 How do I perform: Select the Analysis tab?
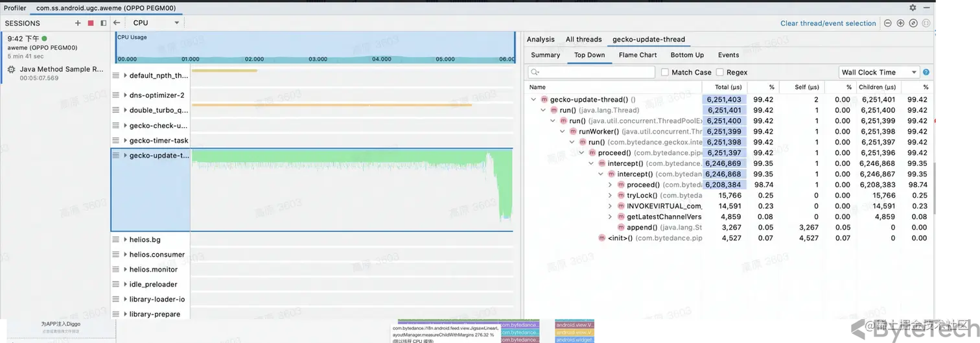point(541,40)
